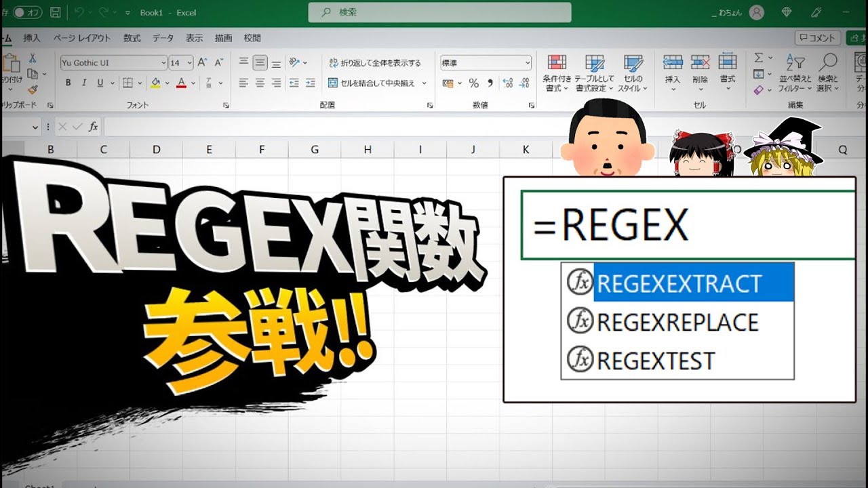The height and width of the screenshot is (488, 868).
Task: Click the Undo arrow in title bar
Action: 78,12
